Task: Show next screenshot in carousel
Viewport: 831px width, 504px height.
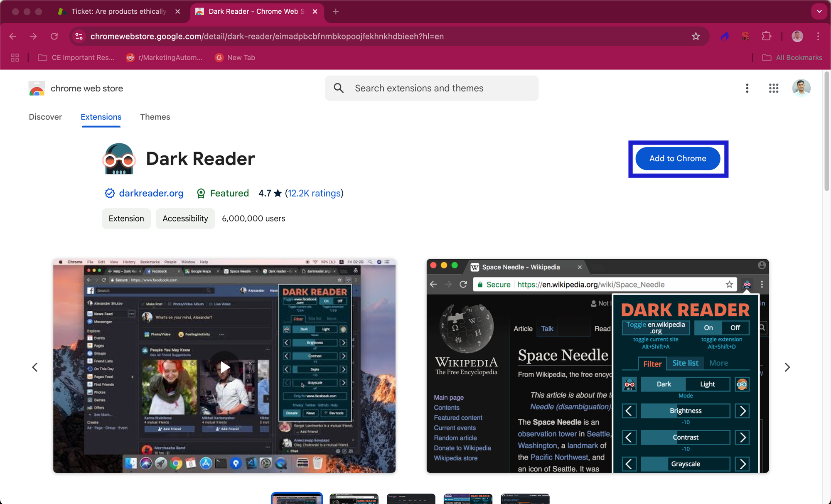Action: pyautogui.click(x=787, y=367)
